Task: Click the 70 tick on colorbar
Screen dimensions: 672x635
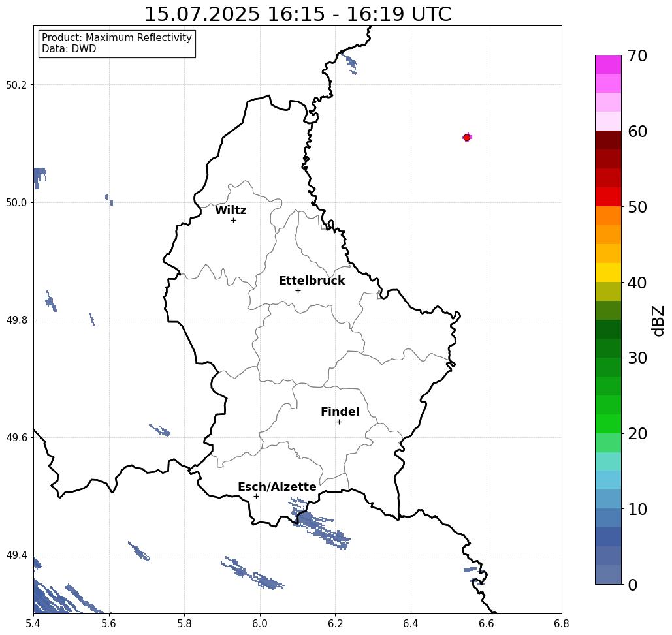Action: 637,55
